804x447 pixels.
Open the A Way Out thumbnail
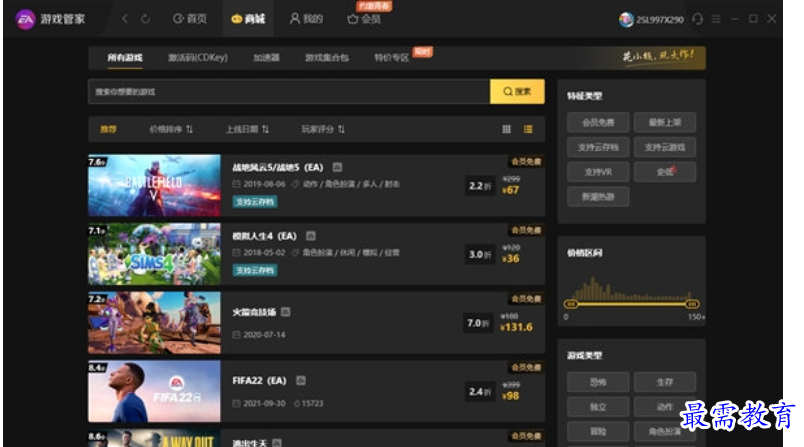tap(154, 438)
